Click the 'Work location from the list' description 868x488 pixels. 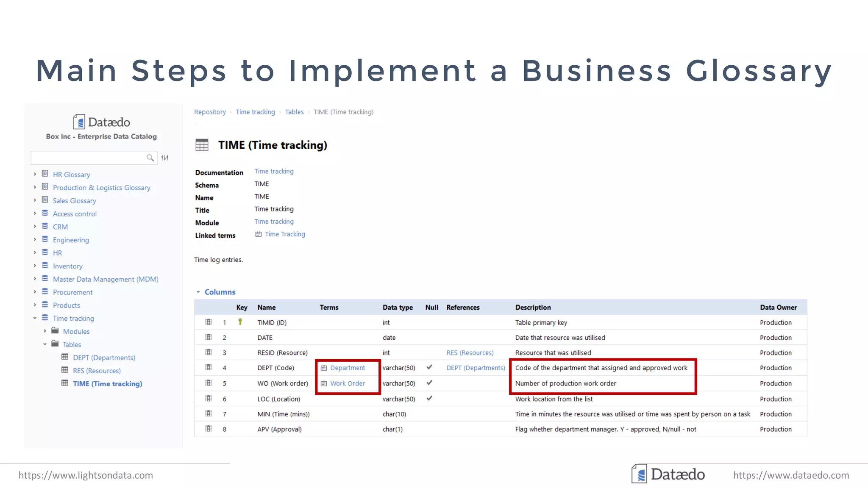click(554, 399)
